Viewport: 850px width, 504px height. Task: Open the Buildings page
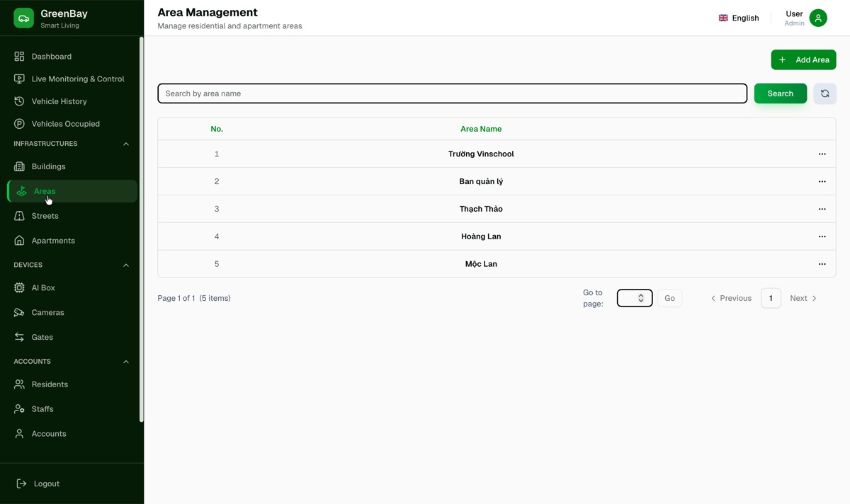tap(72, 166)
